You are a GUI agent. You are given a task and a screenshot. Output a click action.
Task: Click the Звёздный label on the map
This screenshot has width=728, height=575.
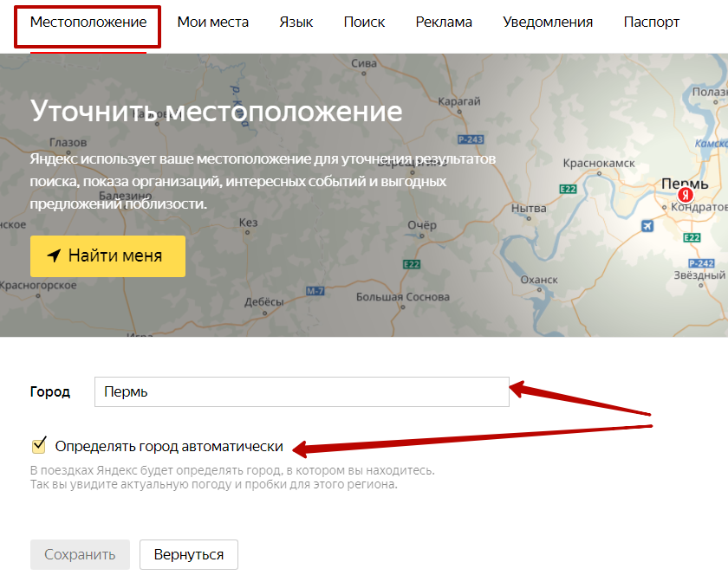click(699, 275)
